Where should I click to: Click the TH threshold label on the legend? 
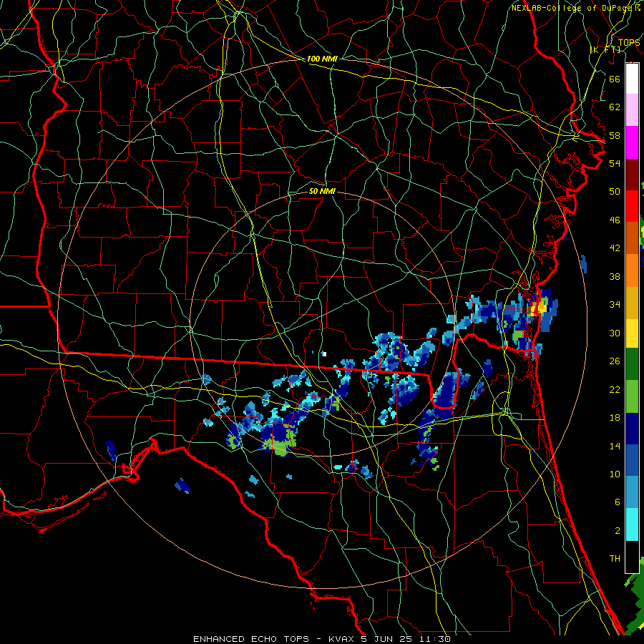coord(615,559)
